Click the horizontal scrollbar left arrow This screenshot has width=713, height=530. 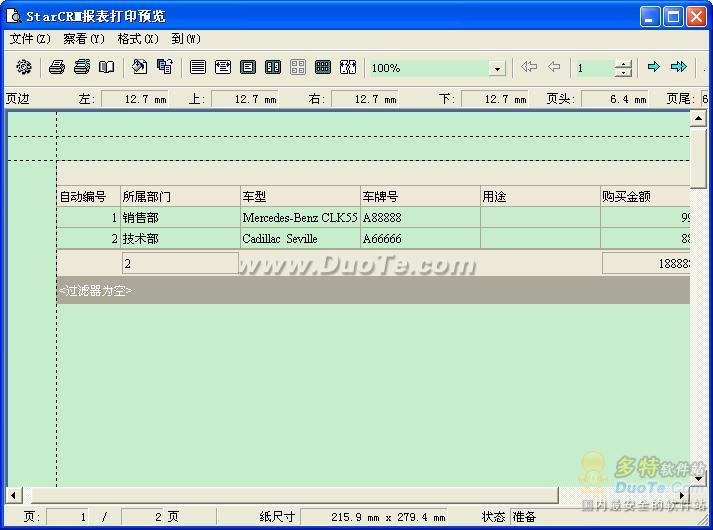[13, 495]
